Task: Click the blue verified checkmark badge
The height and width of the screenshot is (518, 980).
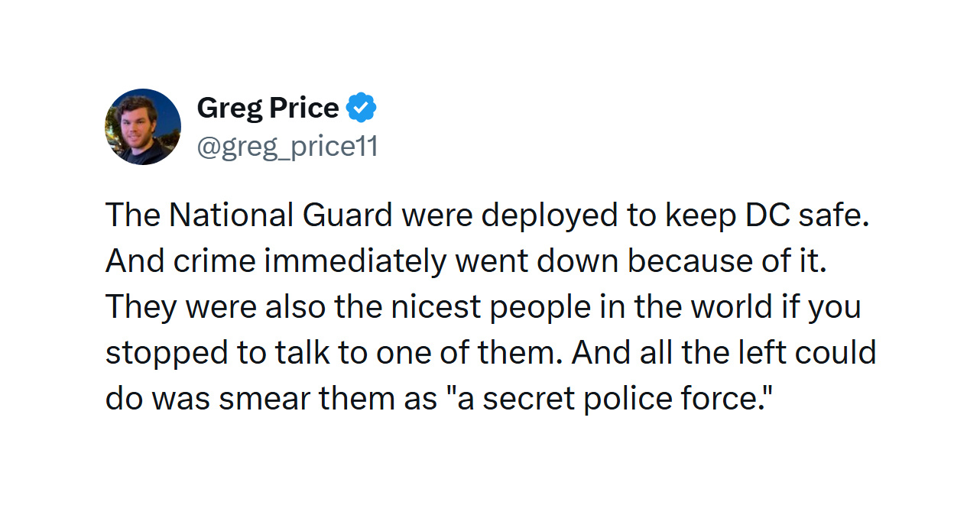Action: pyautogui.click(x=362, y=108)
